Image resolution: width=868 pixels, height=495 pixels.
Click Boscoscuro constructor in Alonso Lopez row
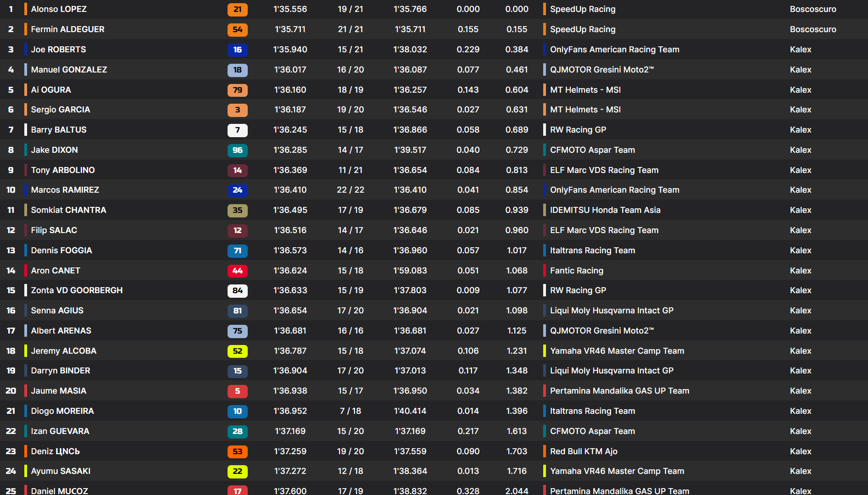[x=813, y=9]
